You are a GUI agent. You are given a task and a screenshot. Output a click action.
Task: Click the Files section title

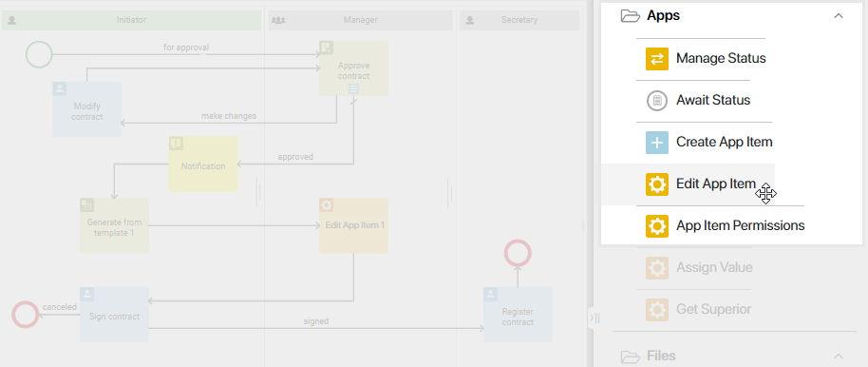click(661, 356)
